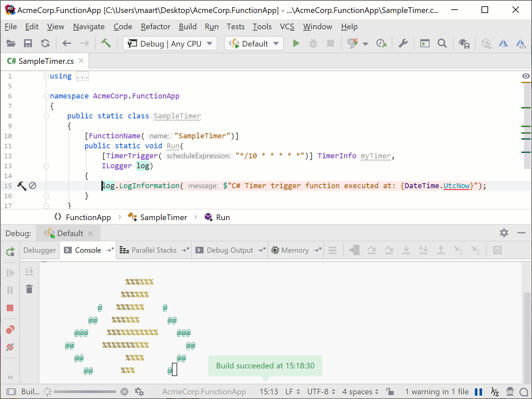Open the File menu
Viewport: 532px width, 399px height.
[11, 27]
